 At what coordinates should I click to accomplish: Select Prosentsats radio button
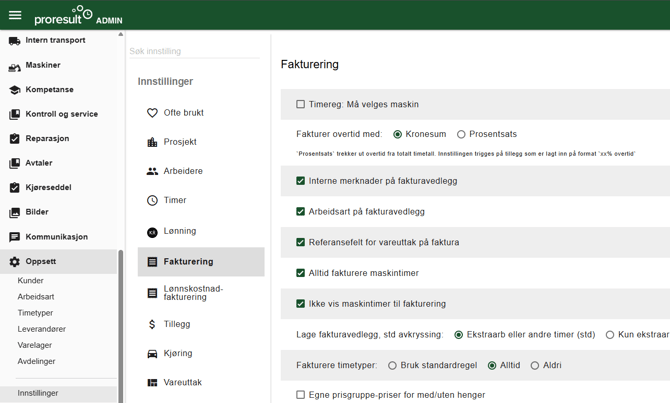tap(461, 134)
